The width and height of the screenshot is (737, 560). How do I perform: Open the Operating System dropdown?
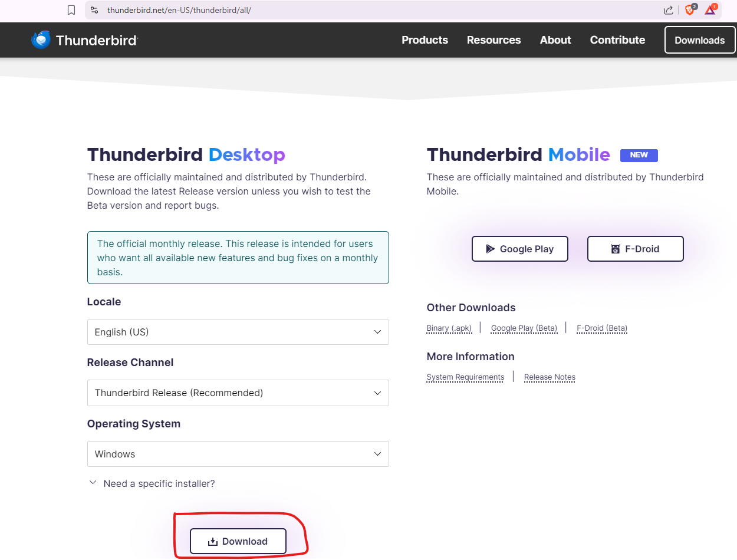click(x=238, y=454)
